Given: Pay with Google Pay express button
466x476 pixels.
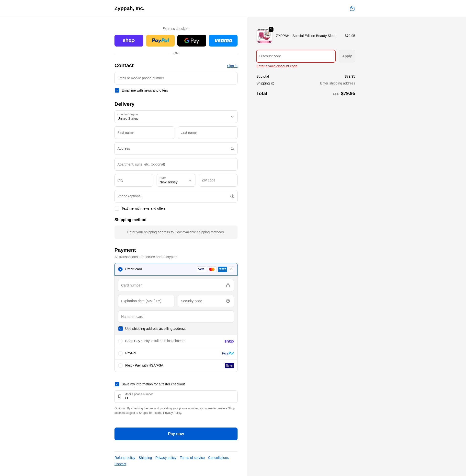Looking at the screenshot, I should (191, 41).
